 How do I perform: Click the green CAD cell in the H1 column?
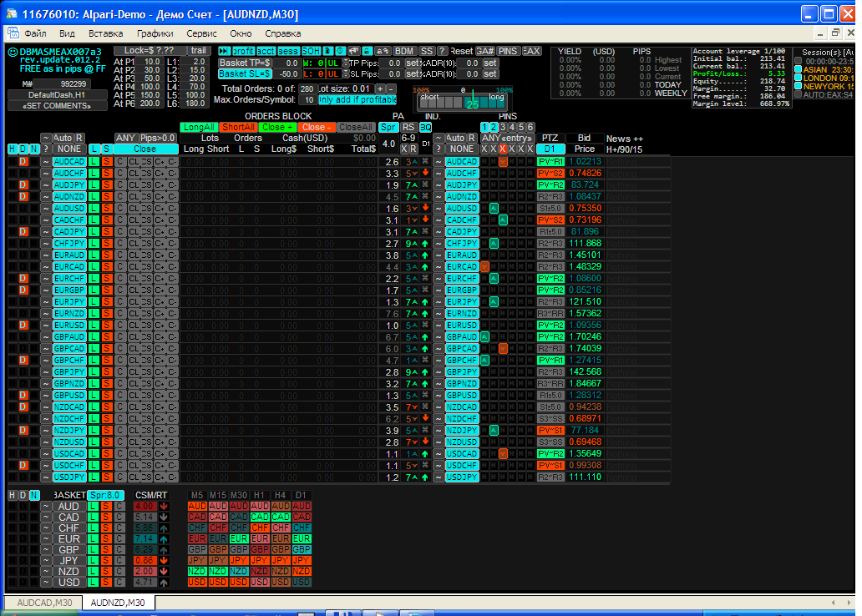260,517
